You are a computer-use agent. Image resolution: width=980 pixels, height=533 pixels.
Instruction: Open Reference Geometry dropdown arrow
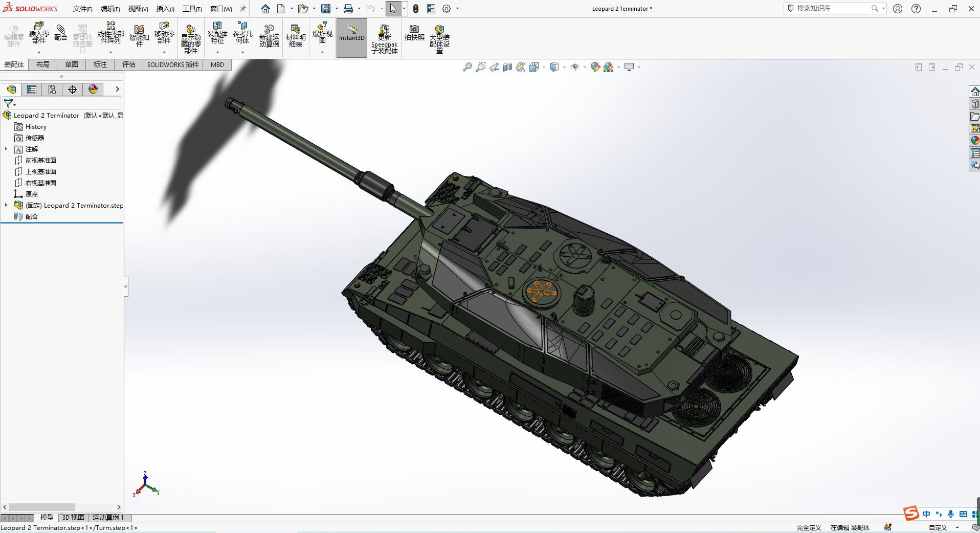pos(242,52)
